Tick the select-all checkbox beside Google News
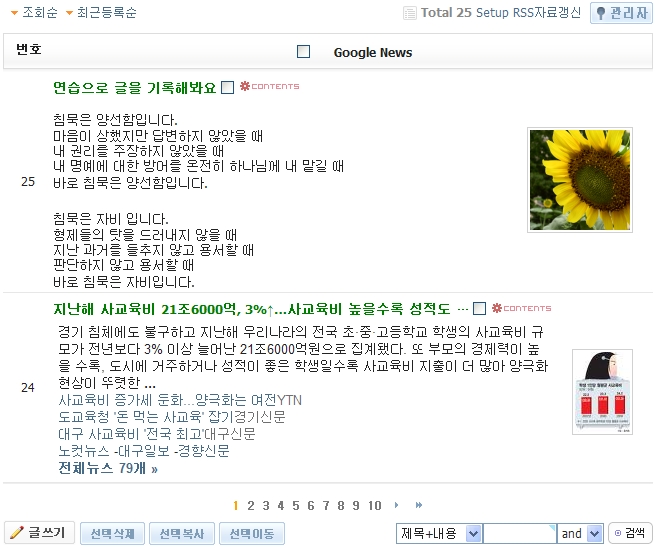 coord(303,52)
